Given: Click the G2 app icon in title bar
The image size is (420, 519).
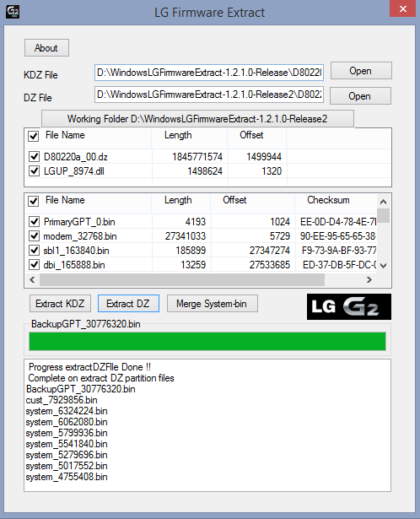Looking at the screenshot, I should [13, 12].
